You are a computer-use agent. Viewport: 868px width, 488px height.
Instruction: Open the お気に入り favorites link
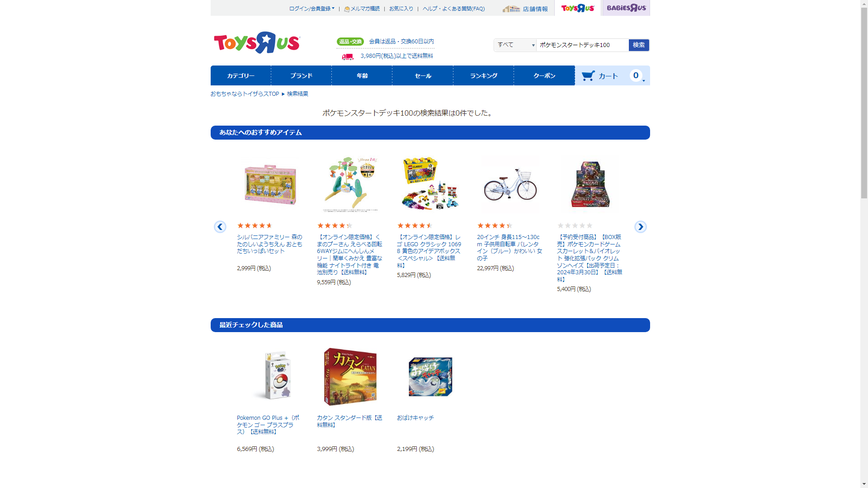click(401, 9)
